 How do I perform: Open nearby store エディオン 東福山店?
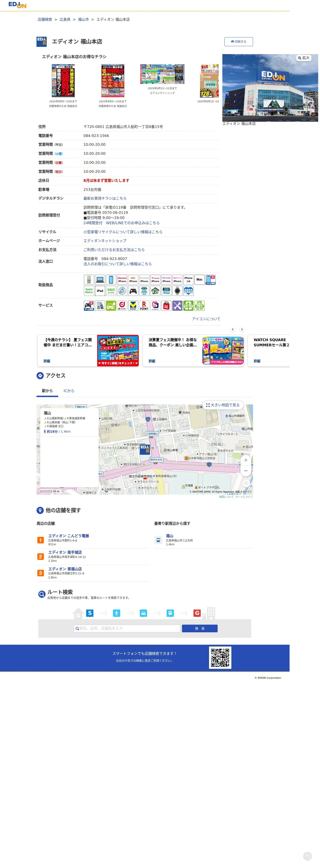point(65,569)
